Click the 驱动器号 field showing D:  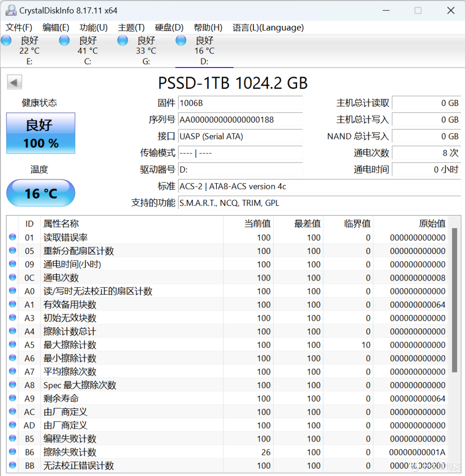240,170
